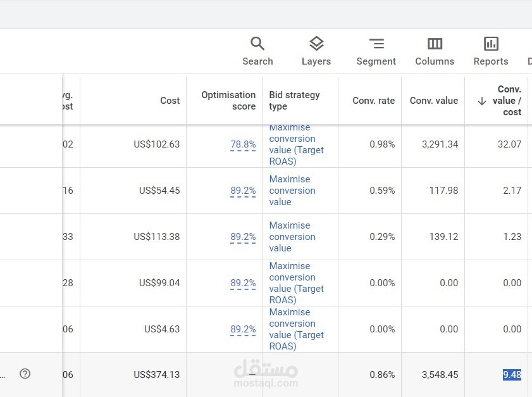Open Target ROAS strategy link in US$4.63 row

tap(296, 329)
